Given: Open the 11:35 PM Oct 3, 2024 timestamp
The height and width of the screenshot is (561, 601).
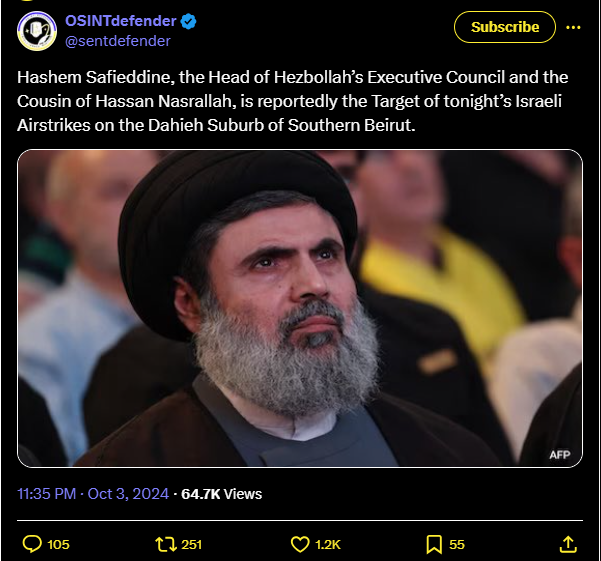Looking at the screenshot, I should pyautogui.click(x=94, y=493).
